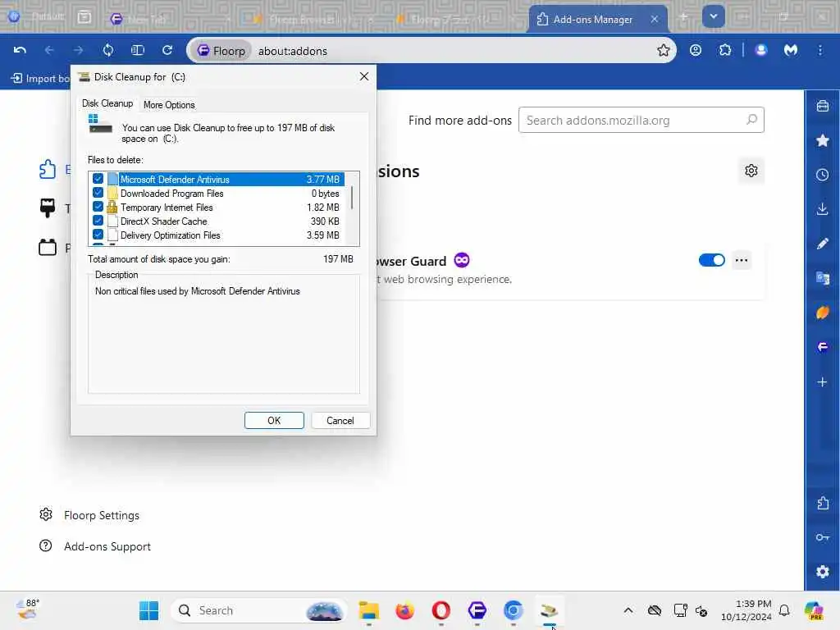Screen dimensions: 840x630
Task: Uncheck Temporary Internet Files checkbox
Action: [98, 207]
